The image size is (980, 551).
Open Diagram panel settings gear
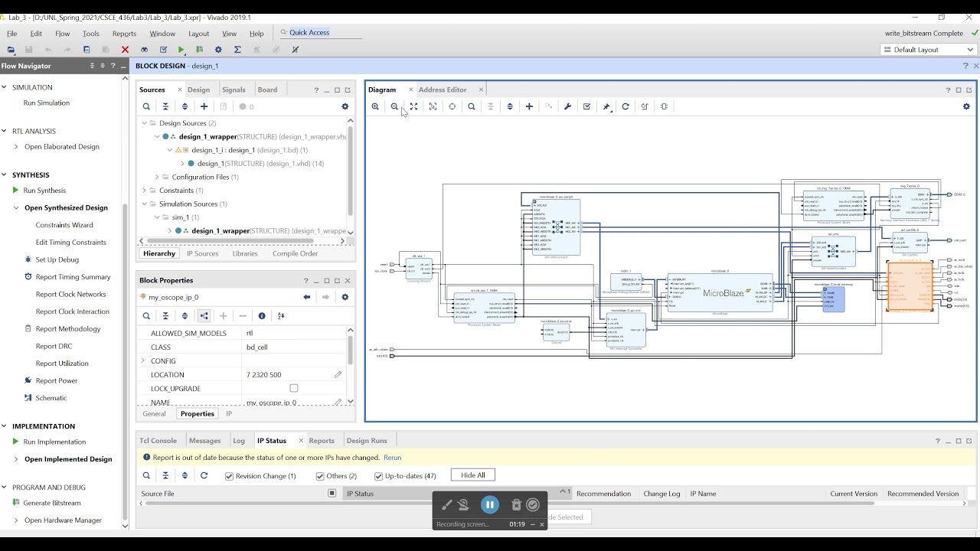pyautogui.click(x=966, y=106)
